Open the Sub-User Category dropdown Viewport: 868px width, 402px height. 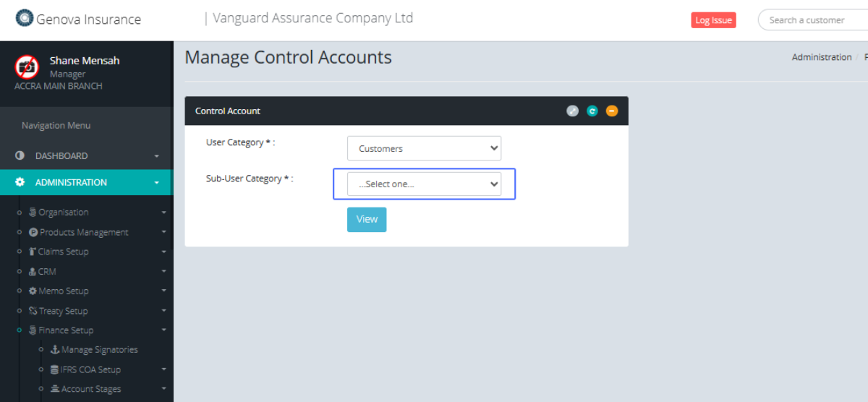click(424, 184)
